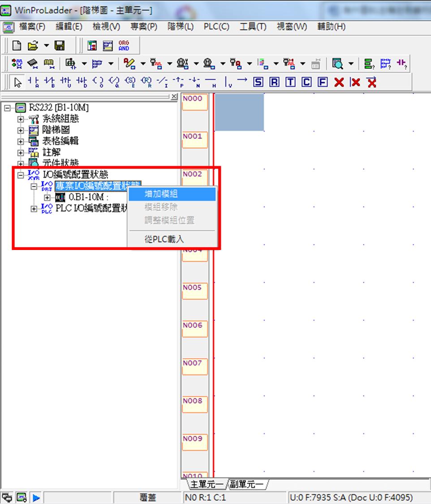Screen dimensions: 431x504
Task: Insert set coil (S)
Action: (x=130, y=82)
